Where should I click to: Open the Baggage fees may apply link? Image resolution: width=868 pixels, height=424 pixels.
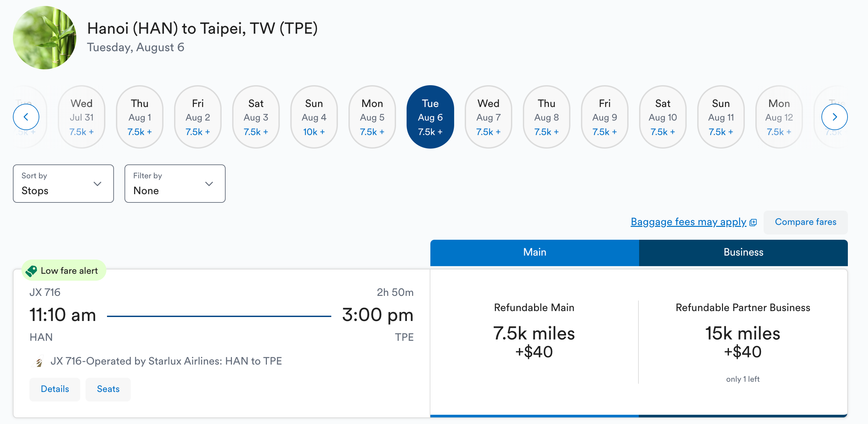(x=688, y=222)
